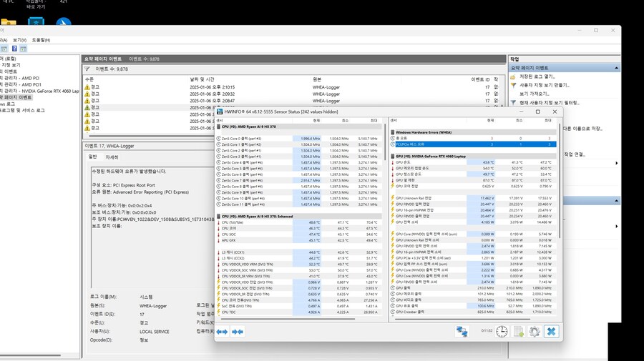Open HWiNFO remote network monitoring icon
This screenshot has width=644, height=361.
coord(463,332)
